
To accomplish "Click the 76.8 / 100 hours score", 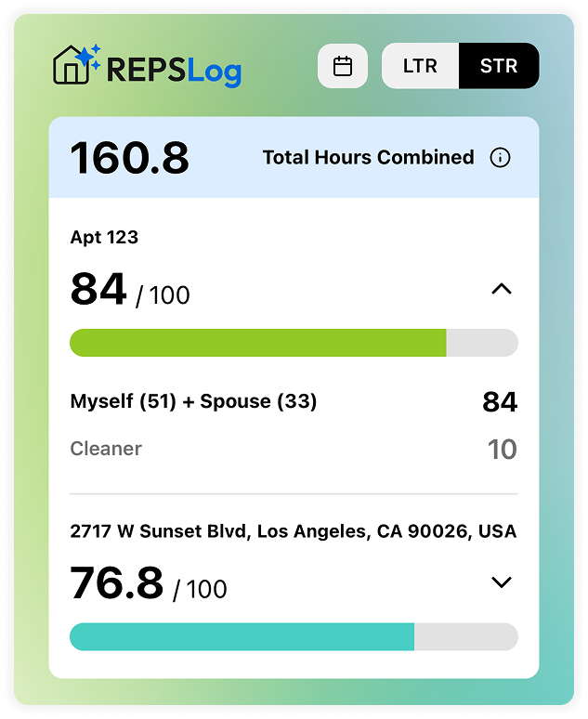I will coord(148,583).
